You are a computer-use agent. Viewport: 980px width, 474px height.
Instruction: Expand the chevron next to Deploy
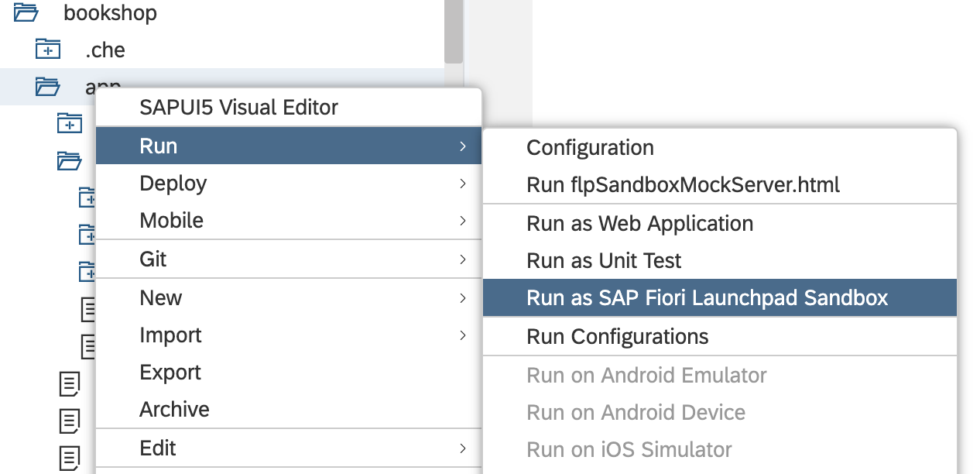click(462, 183)
